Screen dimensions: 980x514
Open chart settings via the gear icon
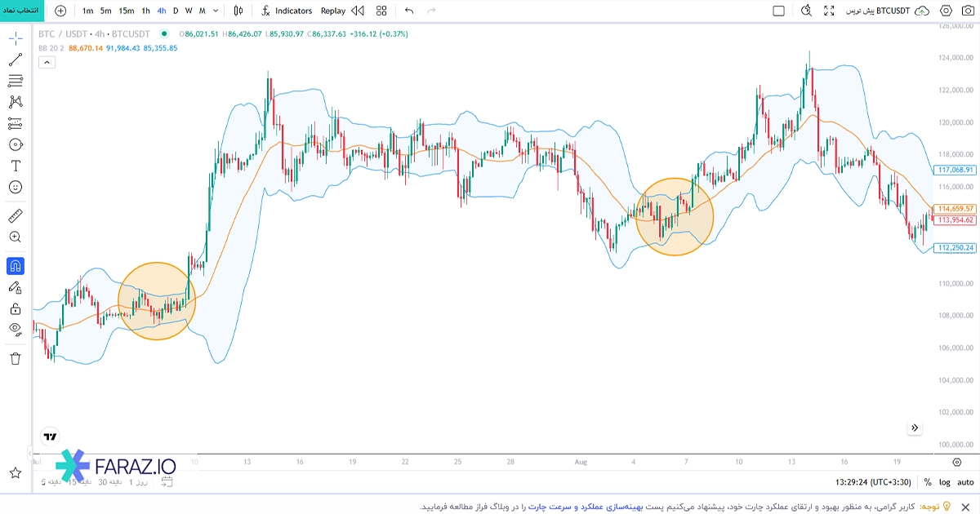[x=946, y=11]
